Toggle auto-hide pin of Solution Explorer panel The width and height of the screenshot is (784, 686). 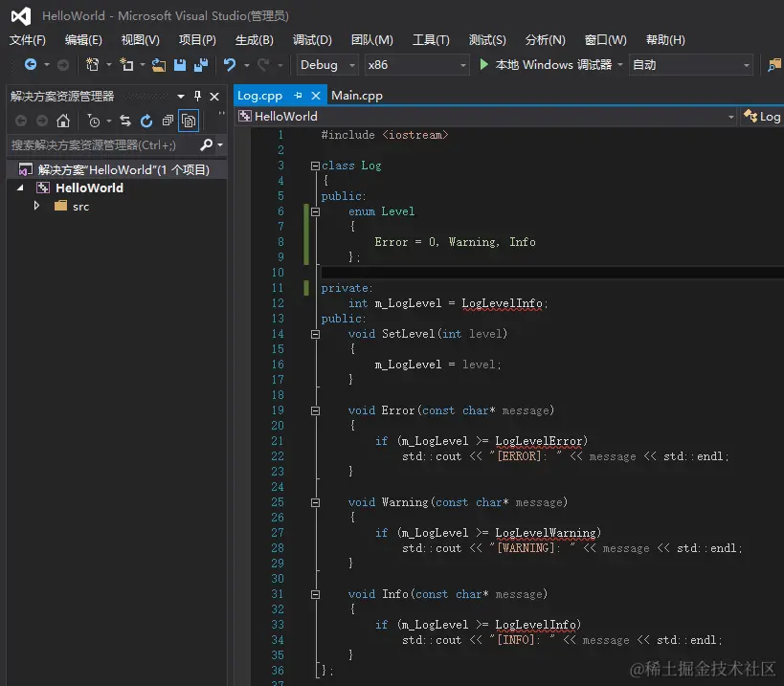pos(198,96)
